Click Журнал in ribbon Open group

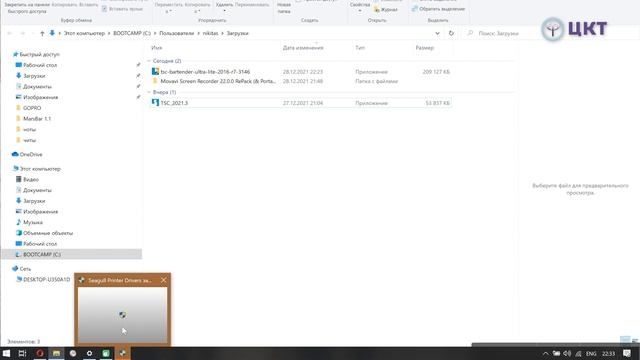[x=386, y=9]
